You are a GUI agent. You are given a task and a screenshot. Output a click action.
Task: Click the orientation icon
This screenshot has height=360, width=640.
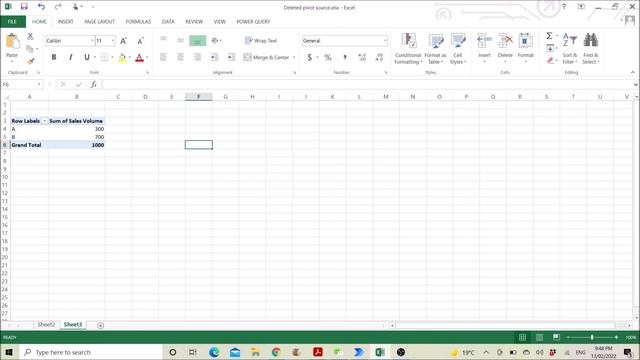click(215, 41)
